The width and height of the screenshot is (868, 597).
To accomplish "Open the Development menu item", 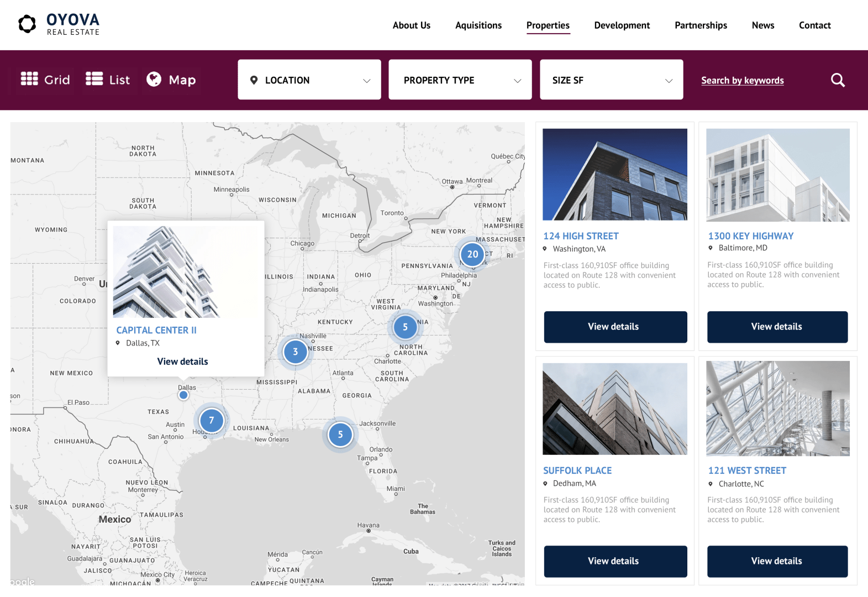I will click(622, 25).
